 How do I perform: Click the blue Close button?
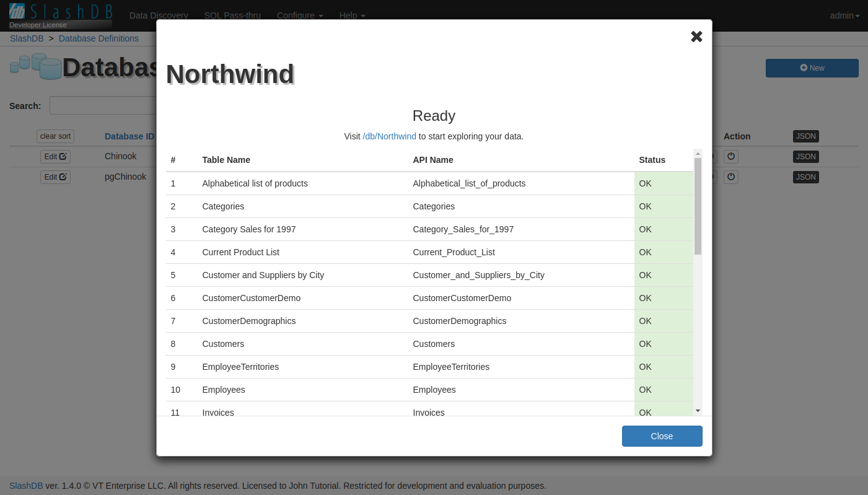(x=662, y=436)
